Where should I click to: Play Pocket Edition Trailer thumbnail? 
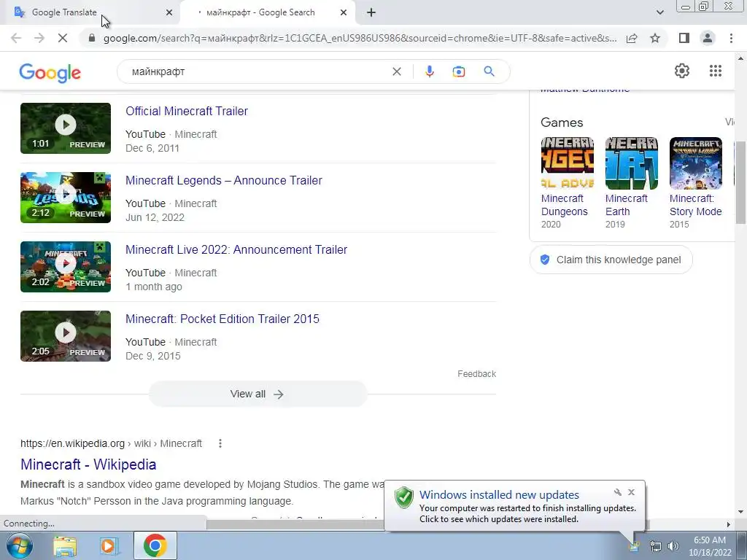66,336
